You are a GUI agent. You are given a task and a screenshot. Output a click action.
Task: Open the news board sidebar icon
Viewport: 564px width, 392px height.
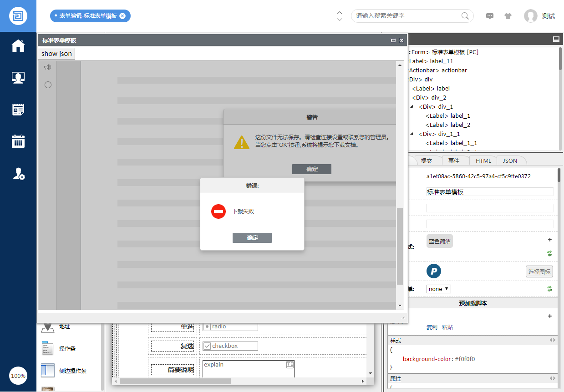(x=18, y=110)
